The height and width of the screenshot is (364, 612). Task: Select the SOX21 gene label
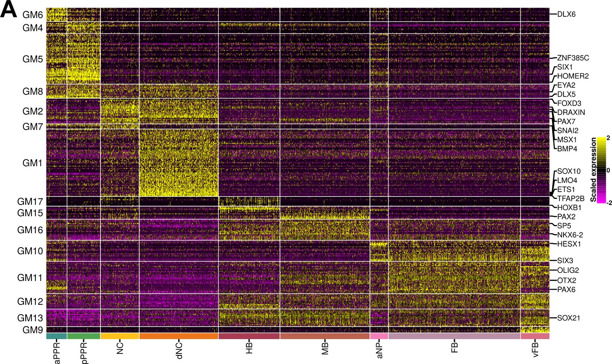(568, 318)
